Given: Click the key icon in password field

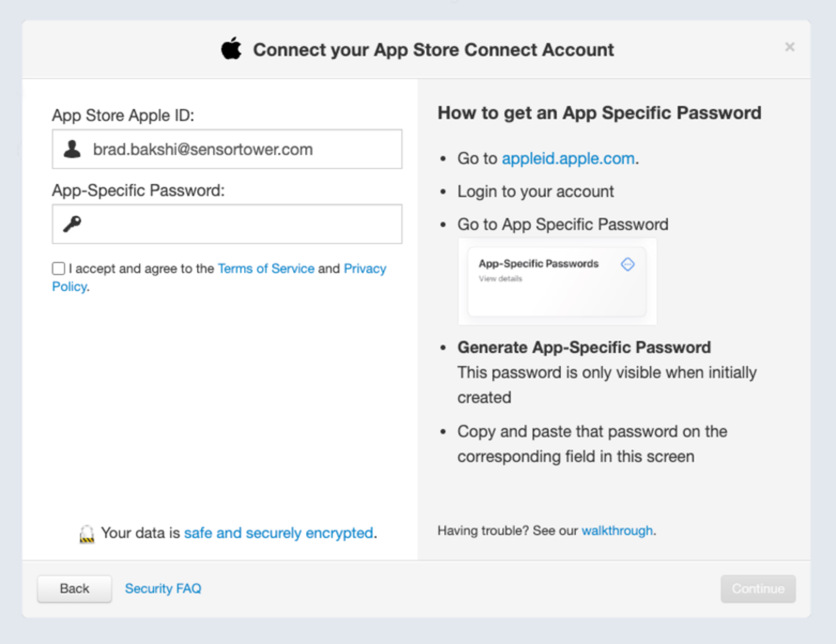Looking at the screenshot, I should pos(72,224).
